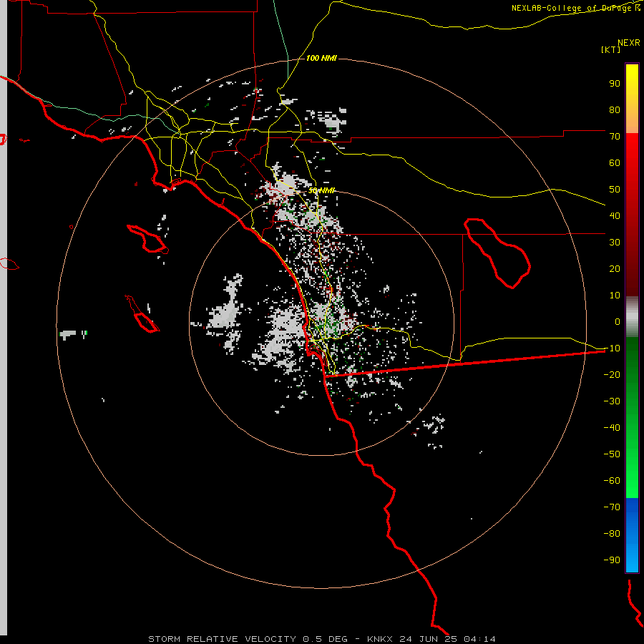Screen dimensions: 644x644
Task: Click the 10 value on velocity scale
Action: coord(615,296)
